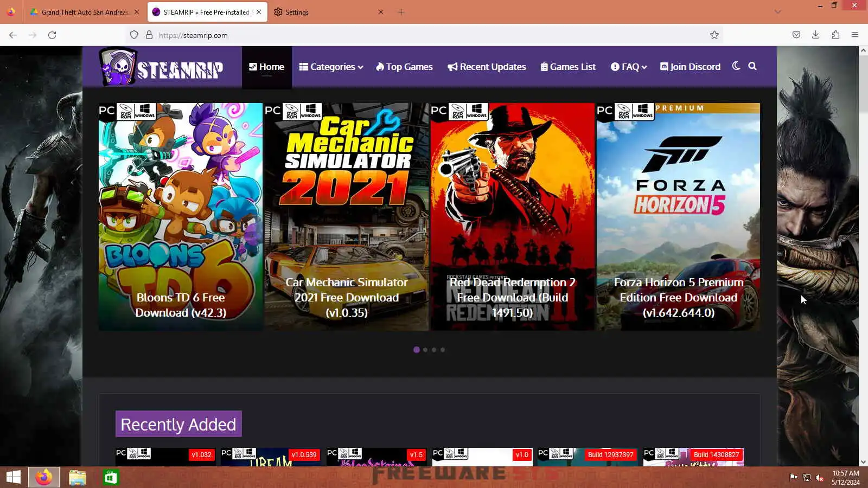Close the Settings tab
Screen dimensions: 868x488
pos(381,12)
